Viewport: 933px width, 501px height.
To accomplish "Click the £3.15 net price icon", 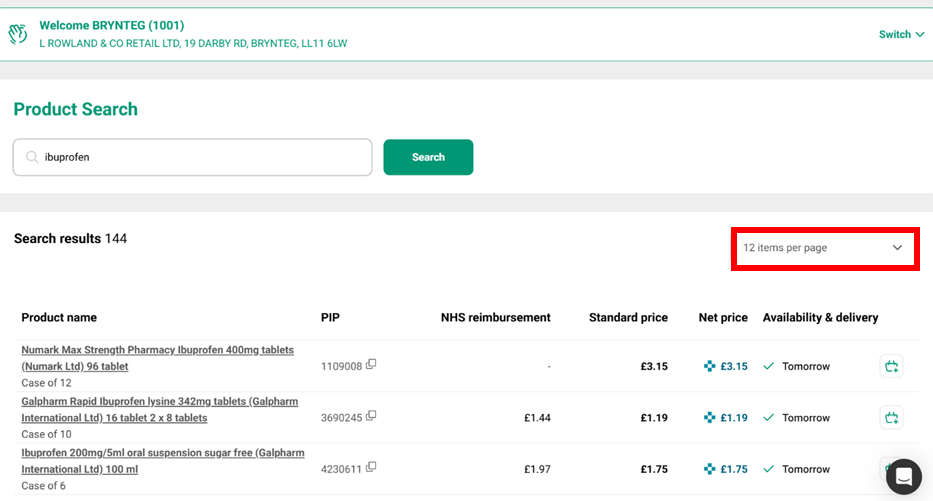I will tap(710, 366).
